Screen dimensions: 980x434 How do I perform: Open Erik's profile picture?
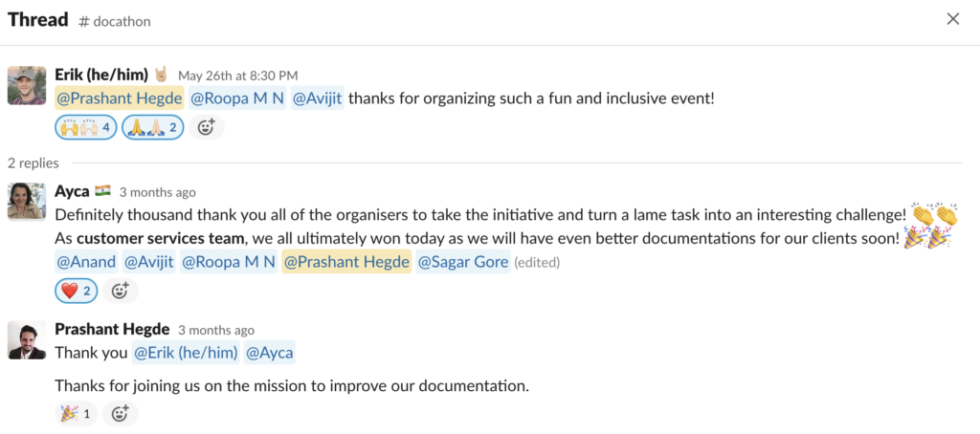pos(27,85)
